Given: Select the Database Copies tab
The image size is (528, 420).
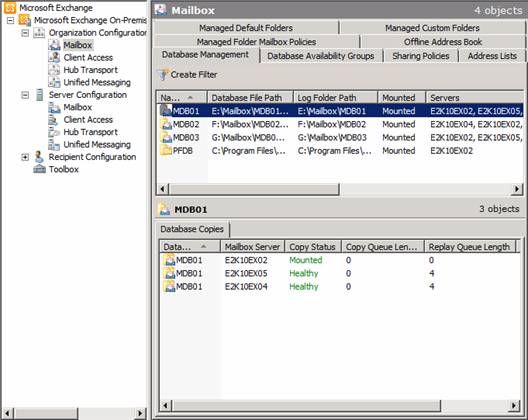Looking at the screenshot, I should 192,229.
